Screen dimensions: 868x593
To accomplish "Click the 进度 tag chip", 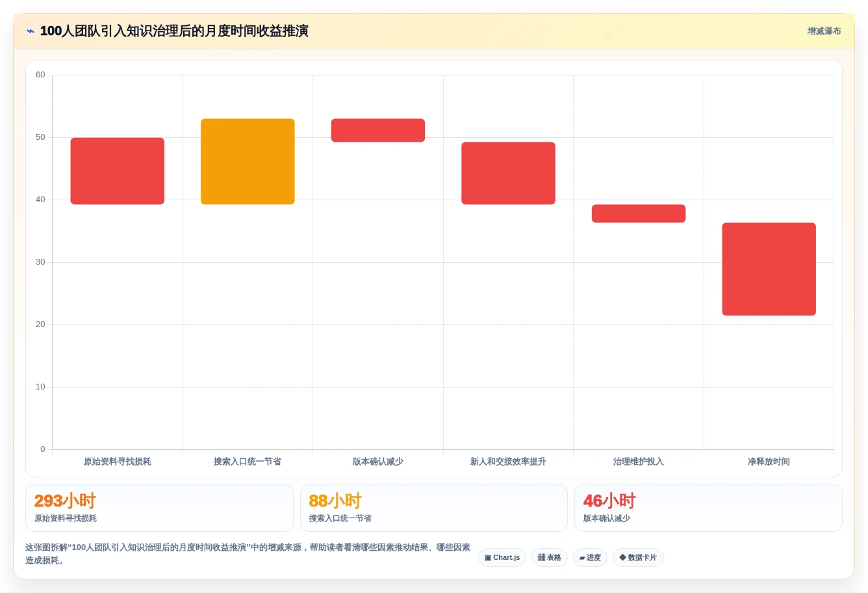I will click(590, 558).
